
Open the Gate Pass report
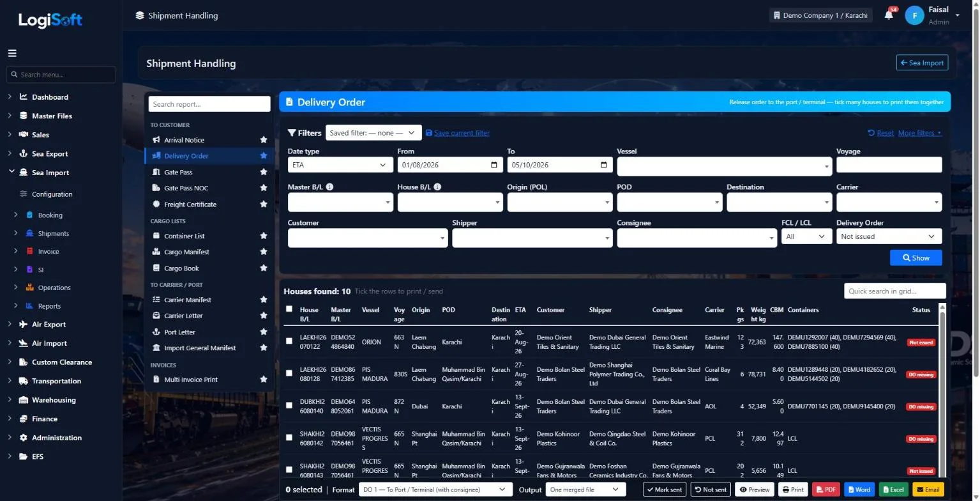pos(178,172)
